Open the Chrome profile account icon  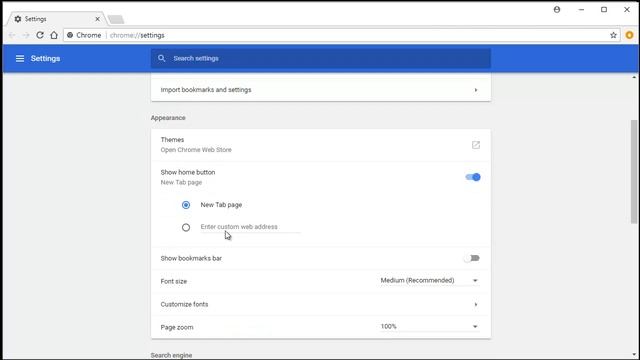point(557,9)
